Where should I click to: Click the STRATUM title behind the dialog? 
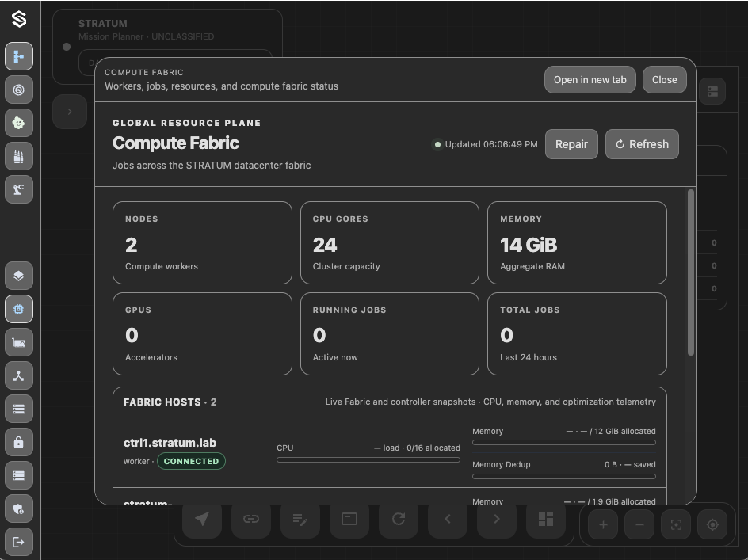pos(103,24)
